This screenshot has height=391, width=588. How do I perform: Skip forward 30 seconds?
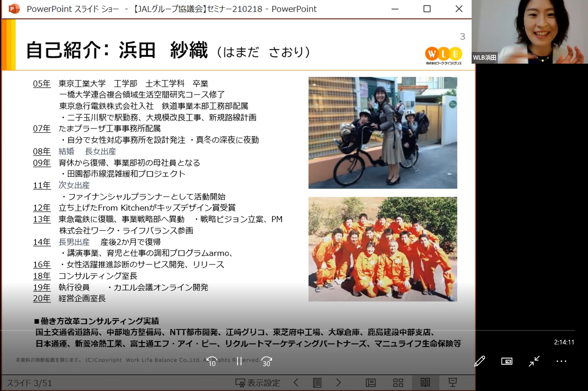click(x=267, y=361)
